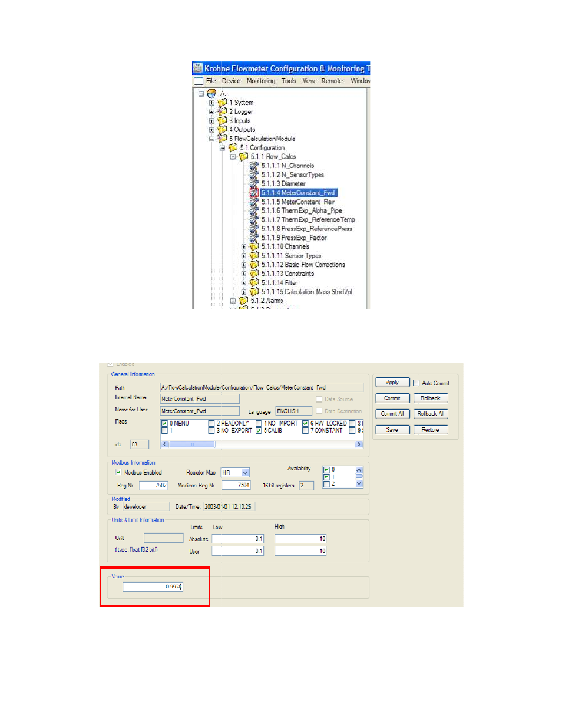The width and height of the screenshot is (562, 728).
Task: Click the 5.1.1.5 MeterConstant_Rev parameter icon
Action: tap(254, 202)
